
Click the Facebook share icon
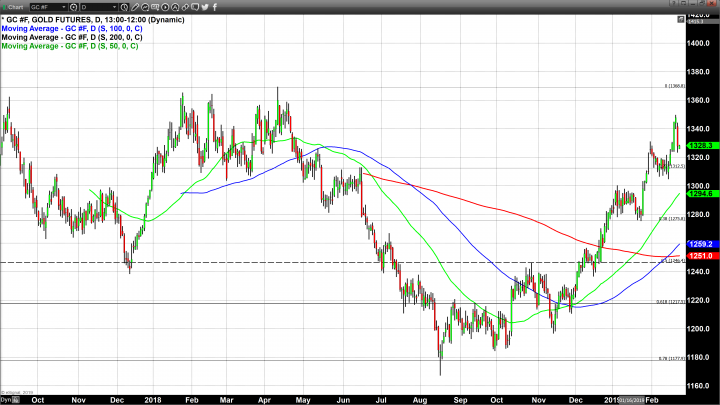(215, 7)
